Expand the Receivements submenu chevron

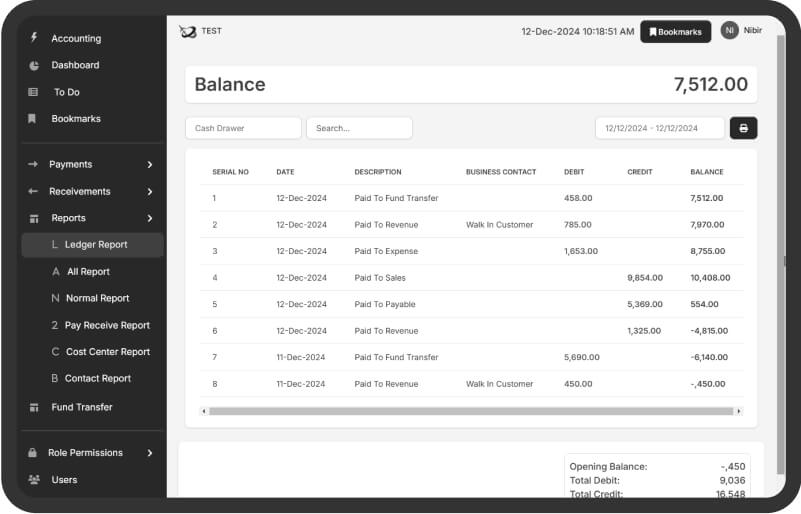[x=150, y=191]
